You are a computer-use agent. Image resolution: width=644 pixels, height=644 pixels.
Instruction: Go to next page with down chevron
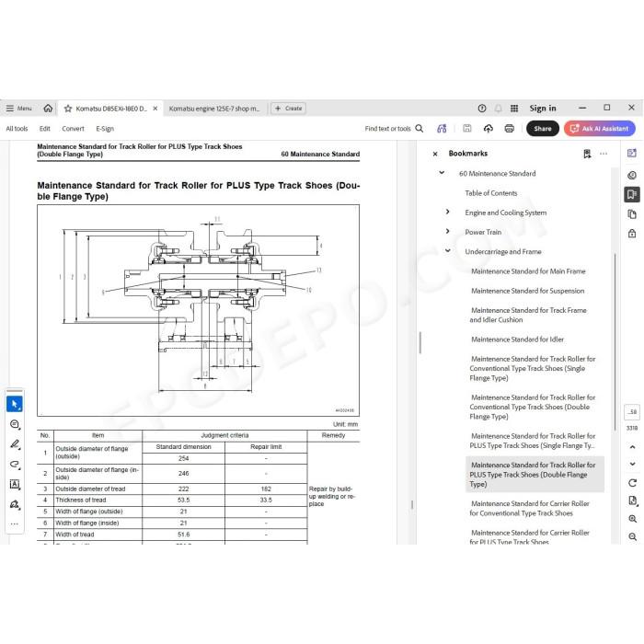pyautogui.click(x=633, y=464)
